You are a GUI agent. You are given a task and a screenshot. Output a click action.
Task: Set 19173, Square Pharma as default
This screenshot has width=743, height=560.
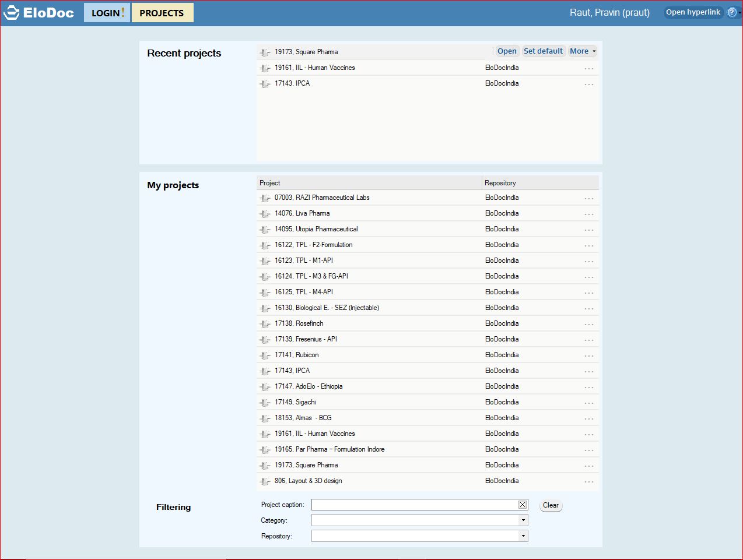[543, 51]
